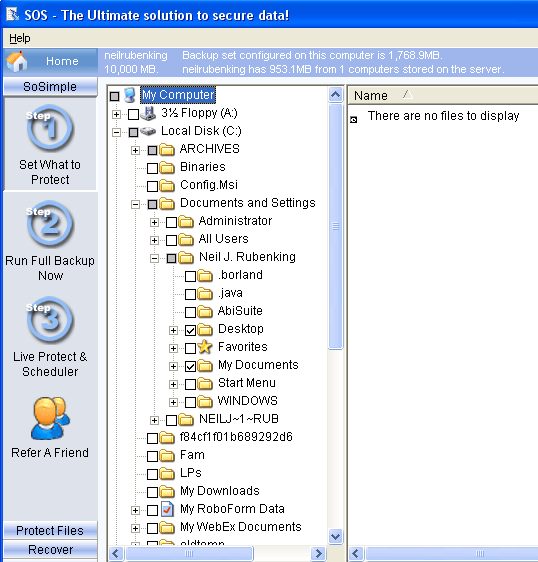Click the ARCHIVES folder icon
Screen dimensions: 538x562
click(167, 149)
